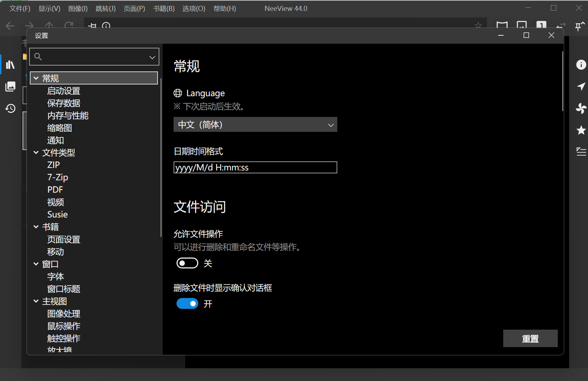Enable the 允许文件操作 switch

coord(187,263)
